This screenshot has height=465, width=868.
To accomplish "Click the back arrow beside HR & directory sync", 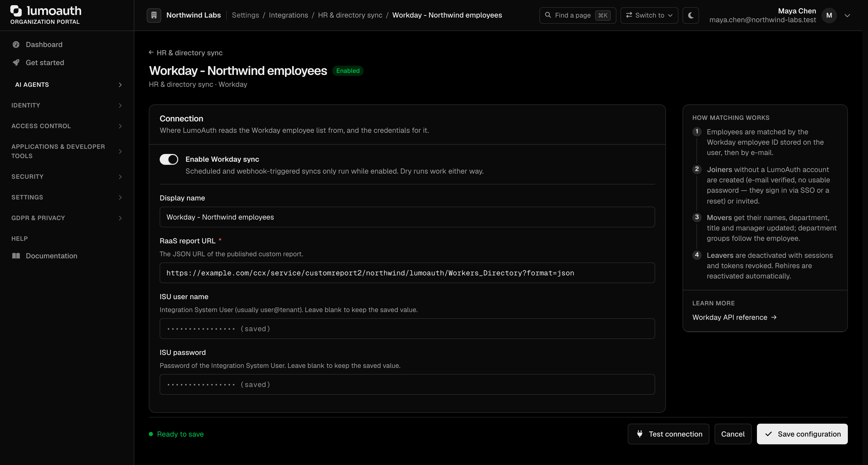I will (151, 52).
